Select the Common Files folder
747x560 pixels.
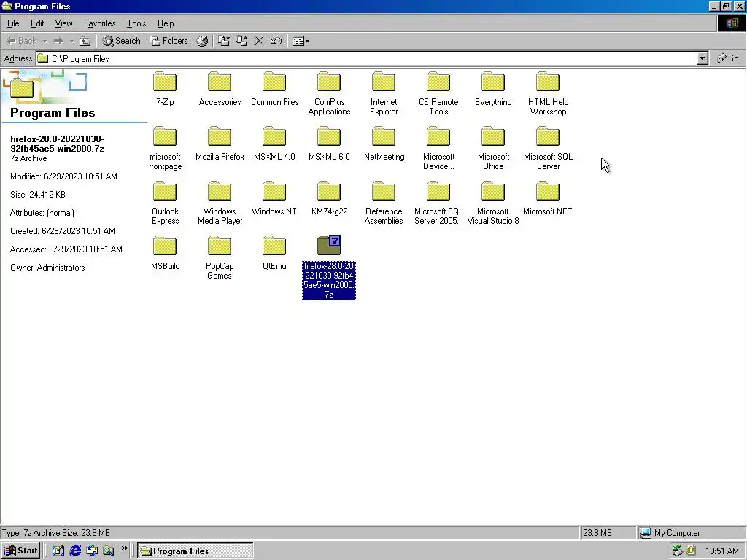point(274,89)
